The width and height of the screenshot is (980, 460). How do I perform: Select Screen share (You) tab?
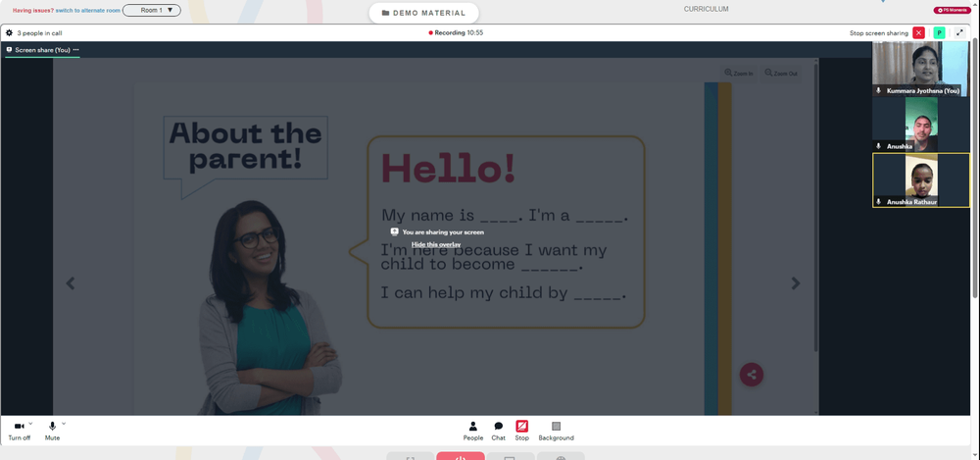pos(42,49)
